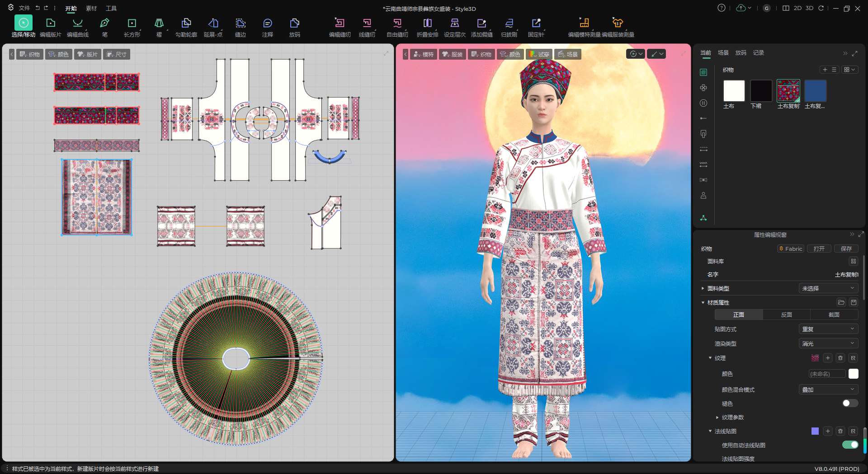Toggle the 褪色 switch
The height and width of the screenshot is (474, 868).
(849, 403)
